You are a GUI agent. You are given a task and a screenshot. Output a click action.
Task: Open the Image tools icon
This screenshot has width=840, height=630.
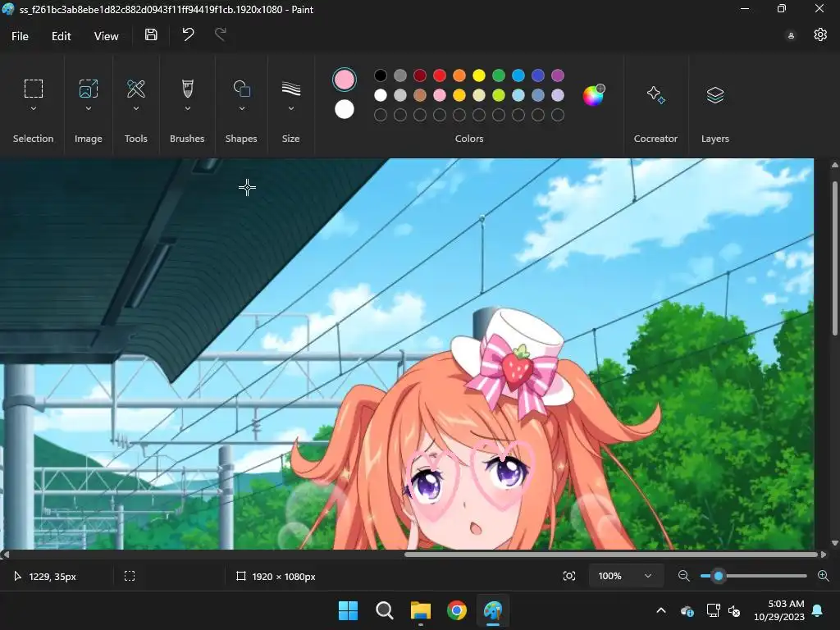[89, 89]
